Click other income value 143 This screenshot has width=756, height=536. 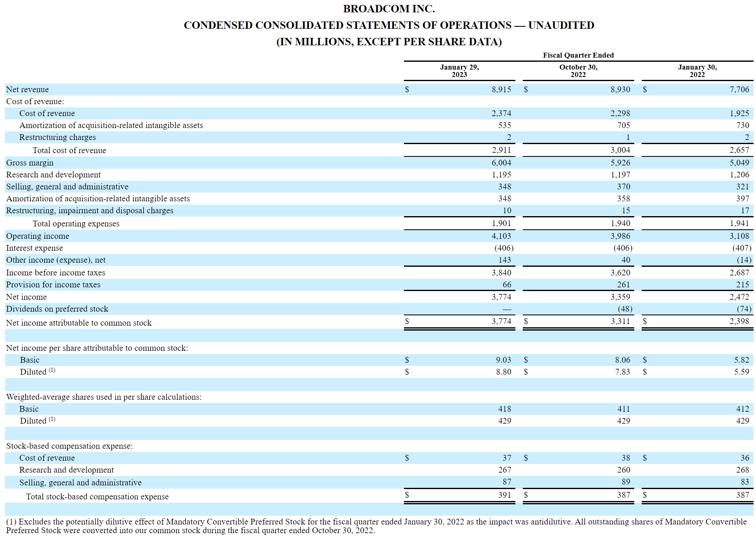pyautogui.click(x=504, y=260)
